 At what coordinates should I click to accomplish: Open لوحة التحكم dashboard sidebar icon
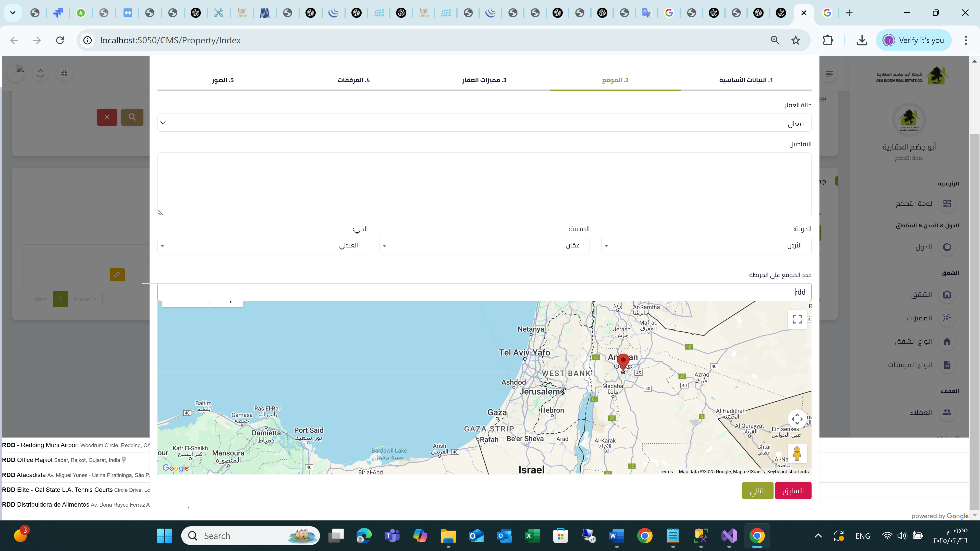pos(947,204)
